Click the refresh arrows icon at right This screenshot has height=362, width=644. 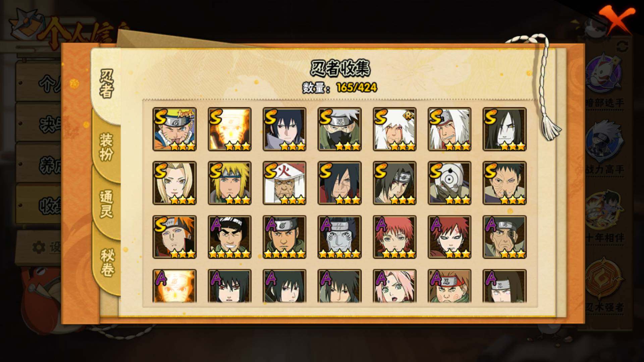click(622, 46)
